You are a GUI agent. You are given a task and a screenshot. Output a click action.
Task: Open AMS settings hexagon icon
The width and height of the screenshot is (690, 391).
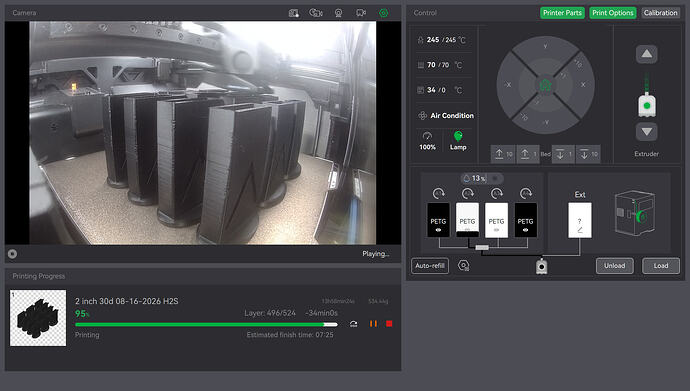point(463,265)
